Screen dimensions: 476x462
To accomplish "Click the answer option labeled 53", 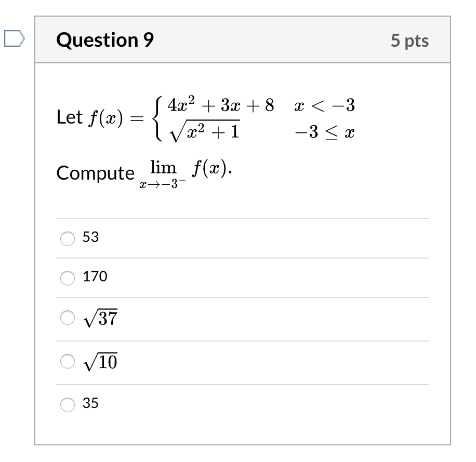I will 92,238.
